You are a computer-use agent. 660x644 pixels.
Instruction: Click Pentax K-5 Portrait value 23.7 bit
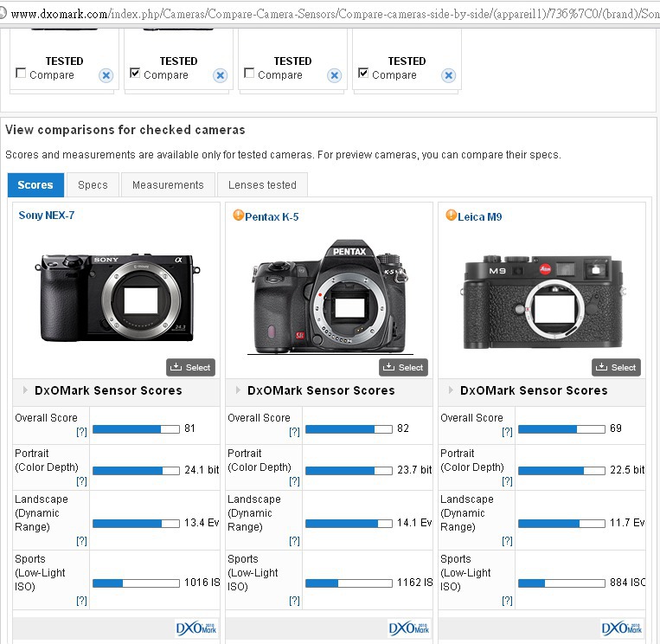pos(414,470)
